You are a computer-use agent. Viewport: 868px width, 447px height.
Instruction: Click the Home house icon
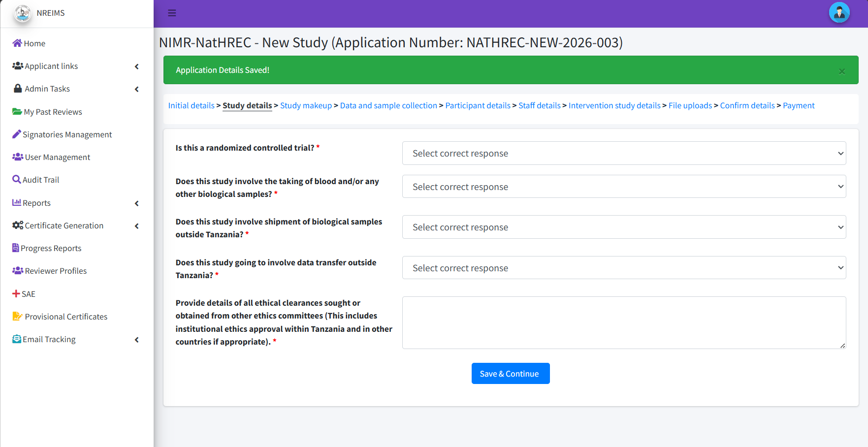coord(17,43)
